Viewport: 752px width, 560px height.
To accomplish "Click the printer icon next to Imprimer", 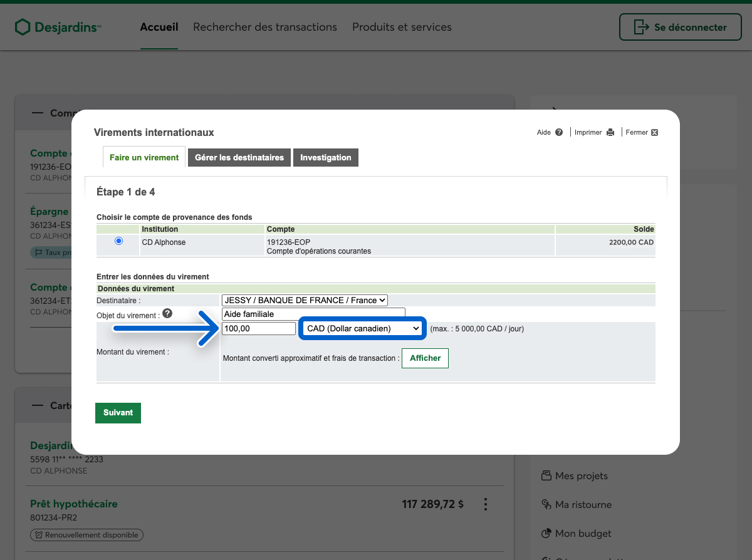I will pos(610,132).
